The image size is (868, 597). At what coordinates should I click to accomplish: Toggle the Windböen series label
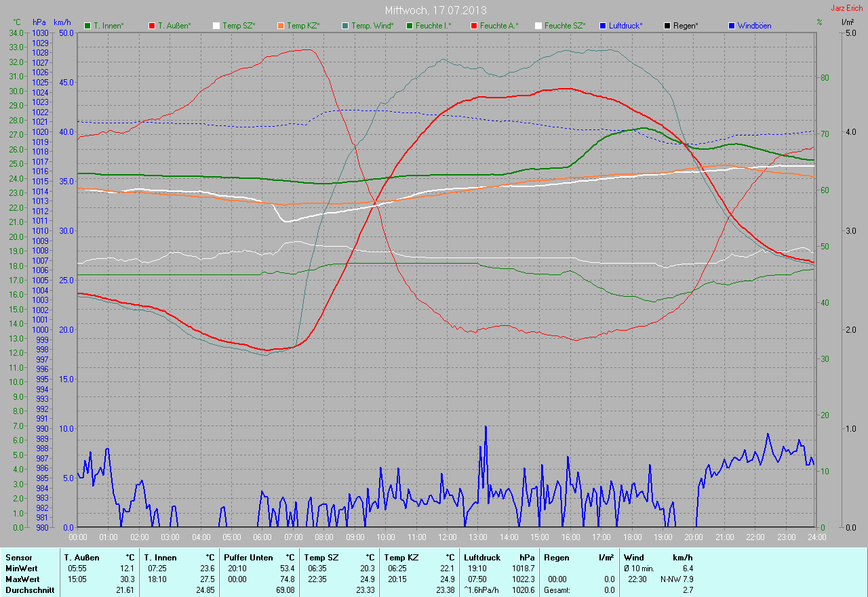753,26
